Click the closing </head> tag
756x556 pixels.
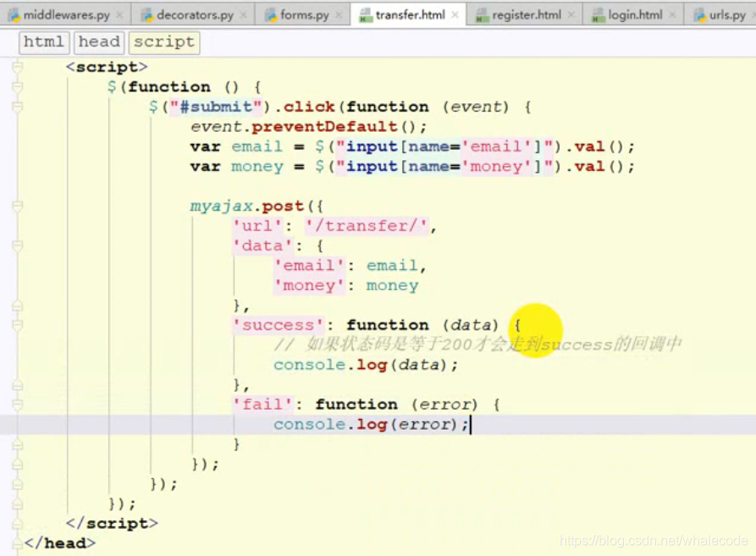[x=60, y=543]
